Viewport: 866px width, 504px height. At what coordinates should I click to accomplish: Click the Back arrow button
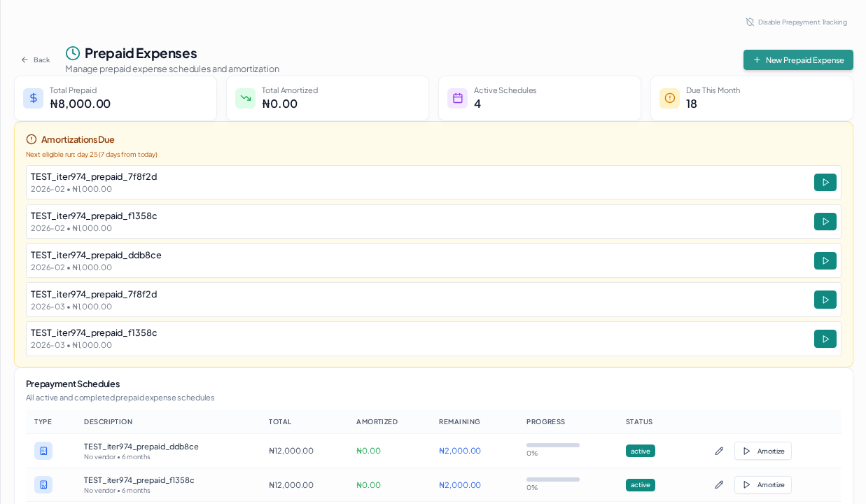pyautogui.click(x=35, y=60)
